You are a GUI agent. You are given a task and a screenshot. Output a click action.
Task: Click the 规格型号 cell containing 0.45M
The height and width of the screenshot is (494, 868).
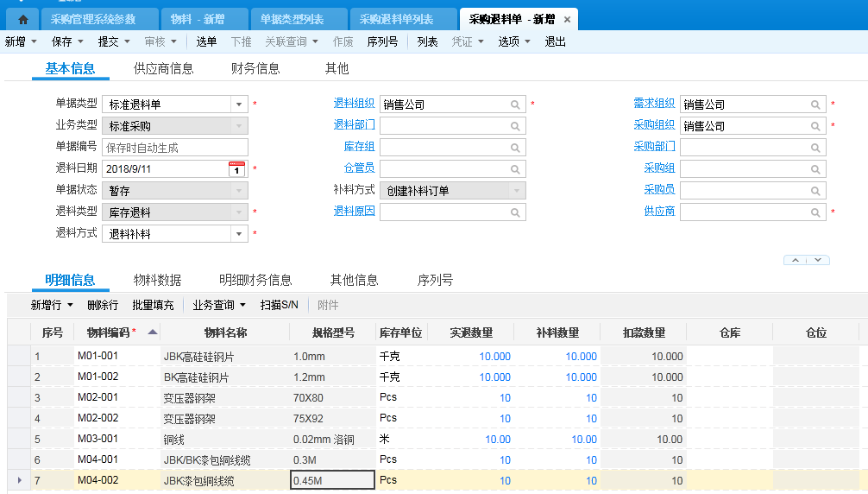click(332, 480)
